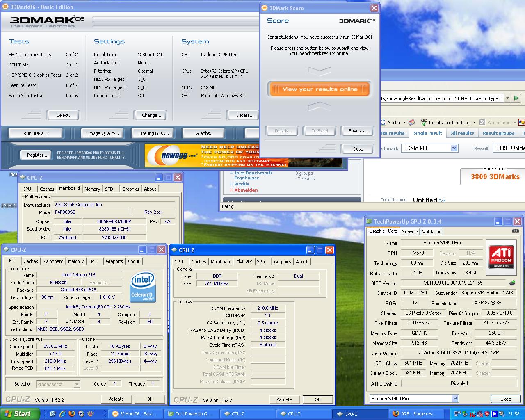525x420 pixels.
Task: Open the Processor #1 selection dropdown in CPU-Z
Action: [77, 384]
